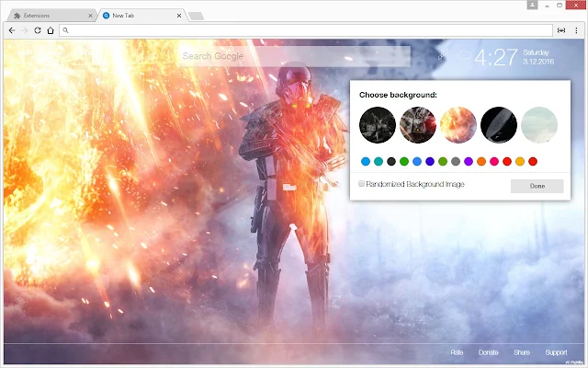Click the Done button
The image size is (588, 368).
[x=537, y=186]
